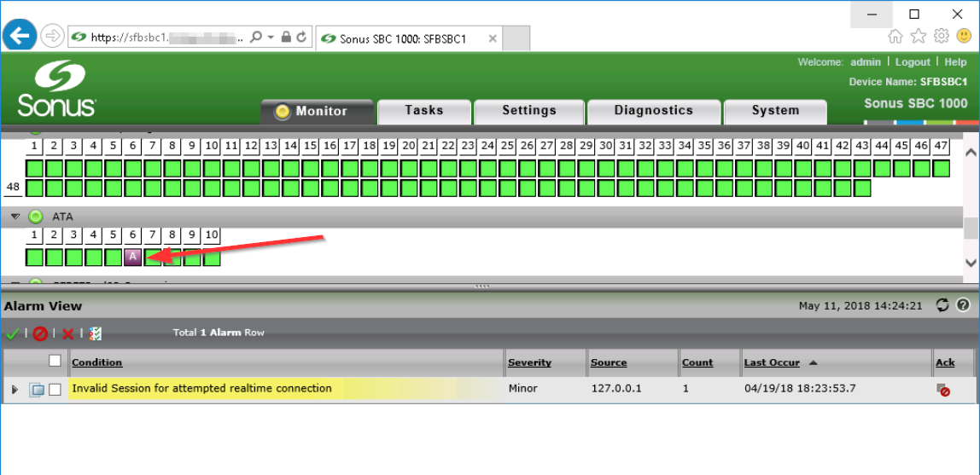Click the monitor pane scrollbar up arrow
The height and width of the screenshot is (475, 980).
971,153
